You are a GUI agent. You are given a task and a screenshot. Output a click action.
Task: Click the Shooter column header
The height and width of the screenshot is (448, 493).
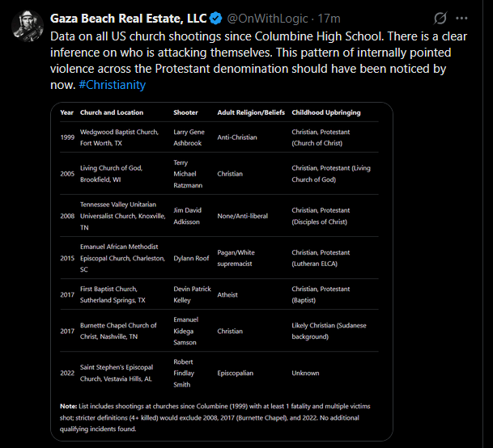(185, 112)
